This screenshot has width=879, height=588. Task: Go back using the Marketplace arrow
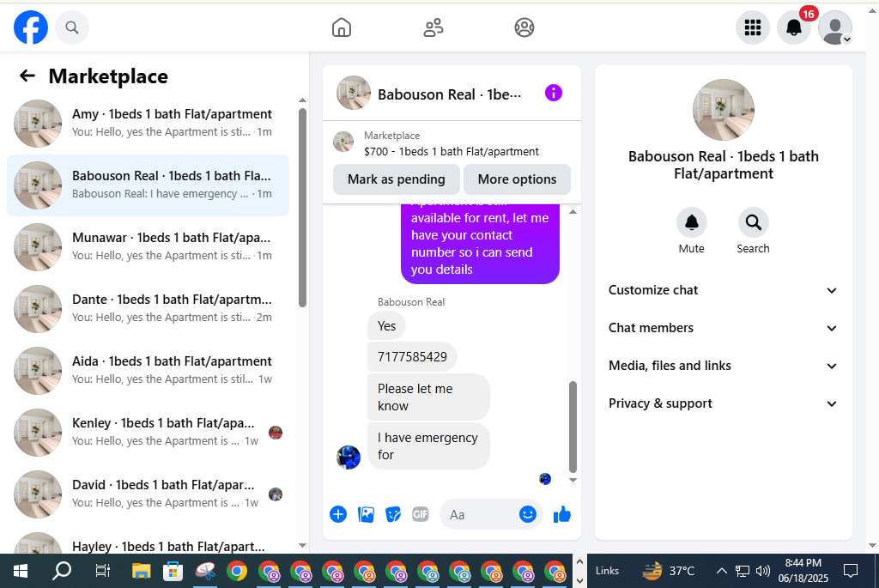click(x=27, y=76)
